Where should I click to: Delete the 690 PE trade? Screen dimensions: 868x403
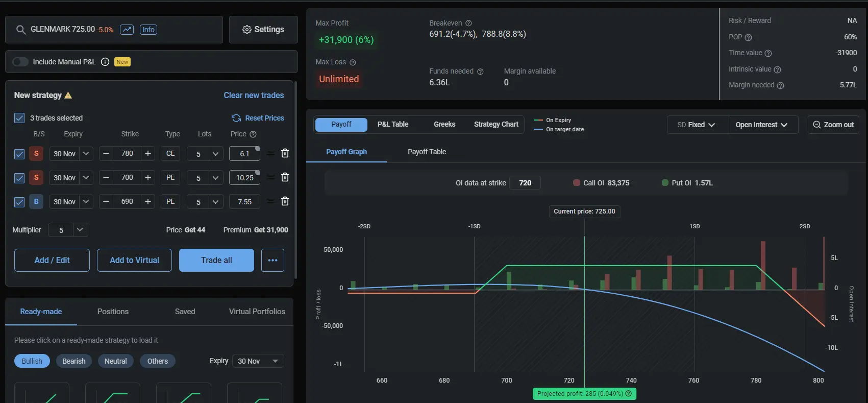[285, 201]
